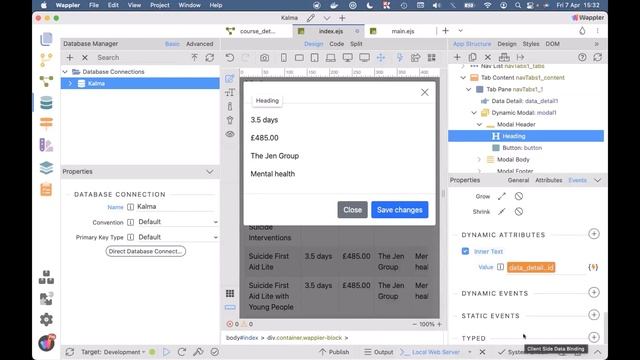Image resolution: width=640 pixels, height=360 pixels.
Task: Open the Database Manager sidebar icon
Action: click(46, 102)
